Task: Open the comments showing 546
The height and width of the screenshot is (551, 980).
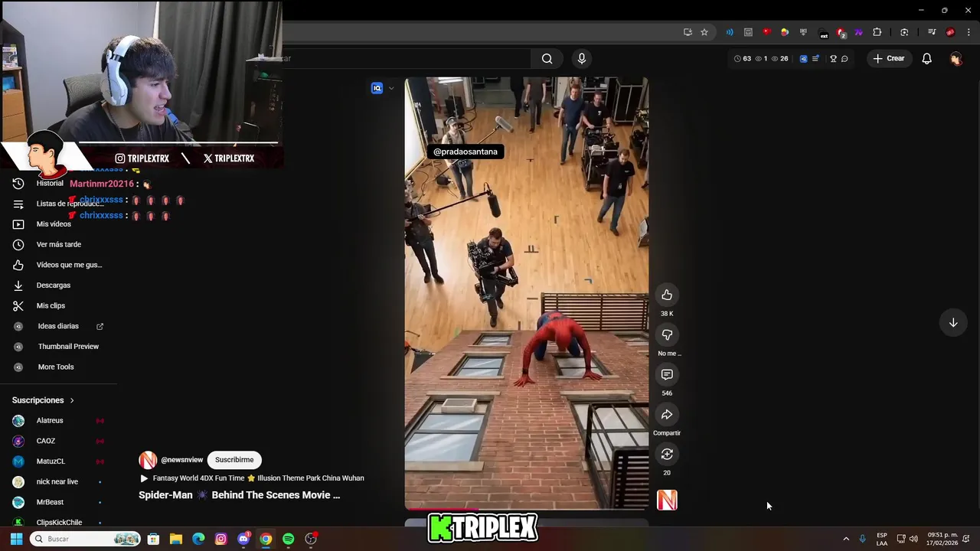Action: point(667,375)
